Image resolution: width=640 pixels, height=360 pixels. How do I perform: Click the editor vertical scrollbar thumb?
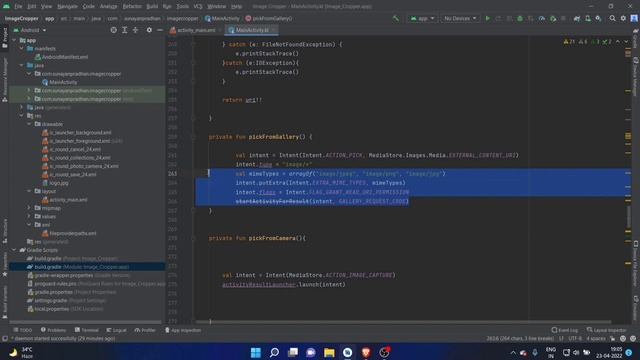click(628, 216)
